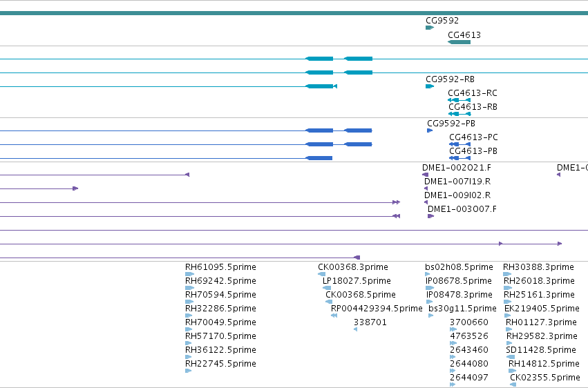Click the RH29582.3prime label
Screen dimensions: 588x388
coord(542,336)
